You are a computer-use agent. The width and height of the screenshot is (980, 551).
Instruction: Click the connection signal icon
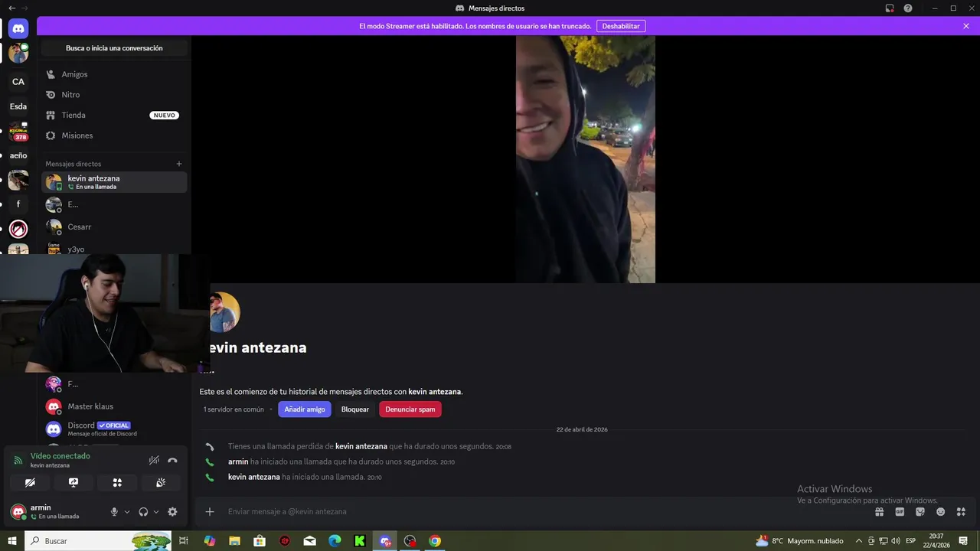pos(18,461)
